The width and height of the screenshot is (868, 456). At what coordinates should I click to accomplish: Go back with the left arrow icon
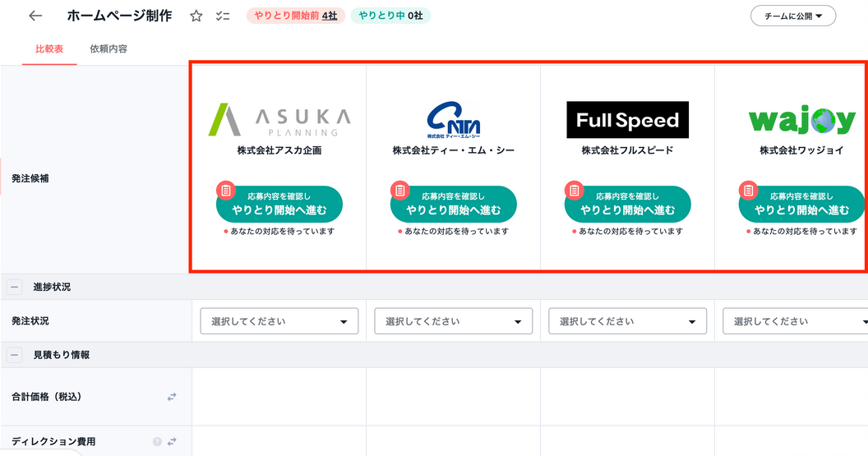point(35,16)
